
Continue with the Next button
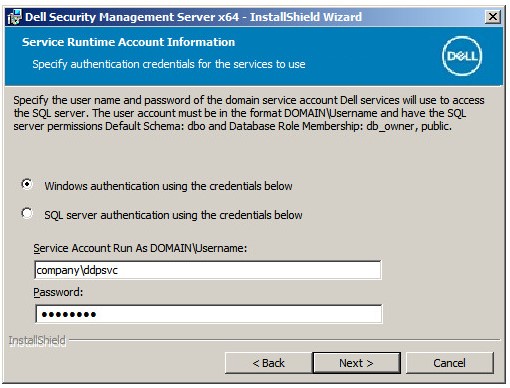356,363
